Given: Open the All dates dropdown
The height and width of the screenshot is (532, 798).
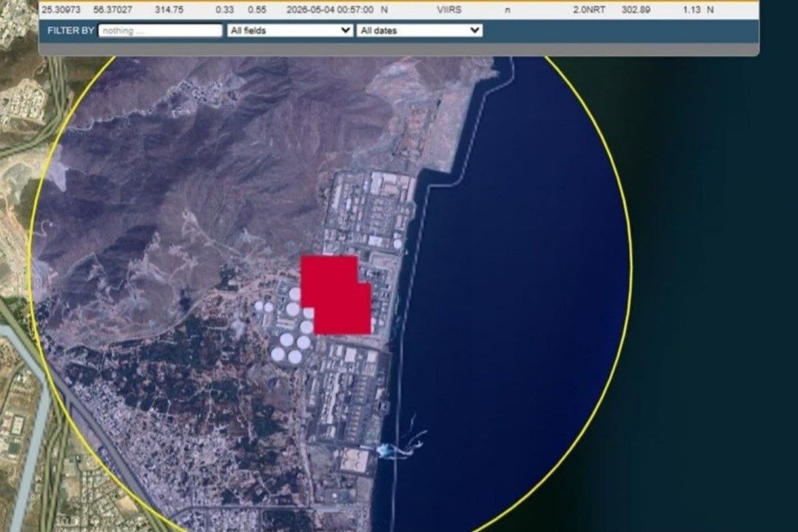Looking at the screenshot, I should point(419,30).
